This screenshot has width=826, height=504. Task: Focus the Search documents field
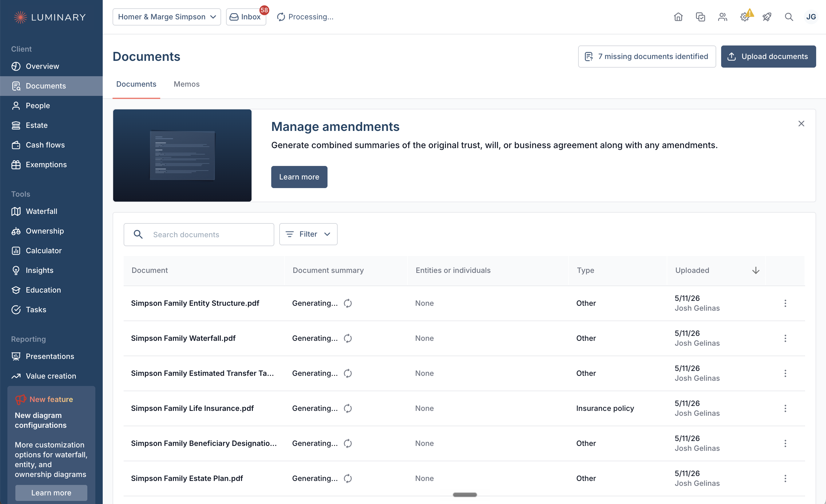(199, 234)
